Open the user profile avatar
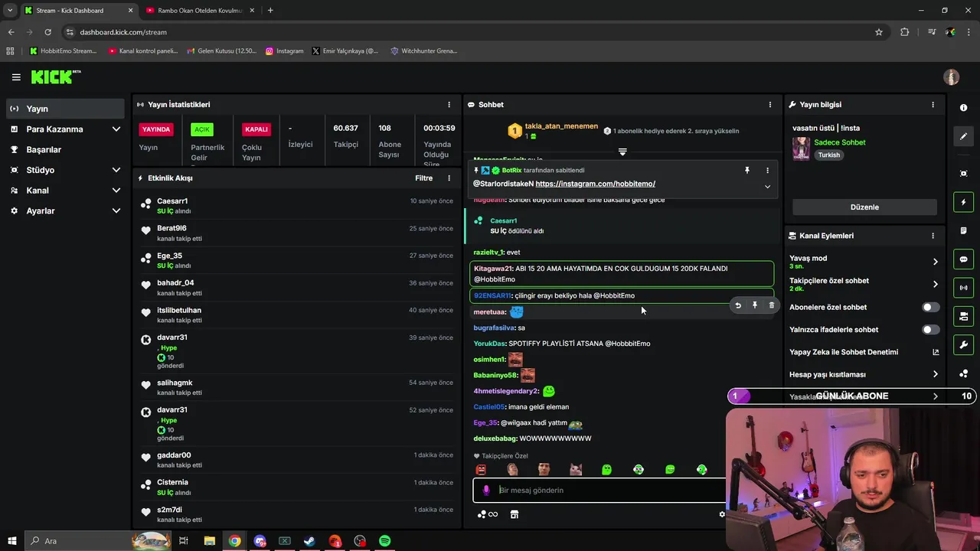 (x=951, y=77)
